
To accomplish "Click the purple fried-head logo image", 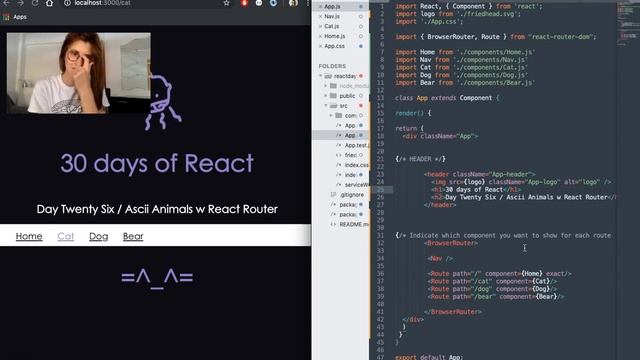I will pos(164,103).
